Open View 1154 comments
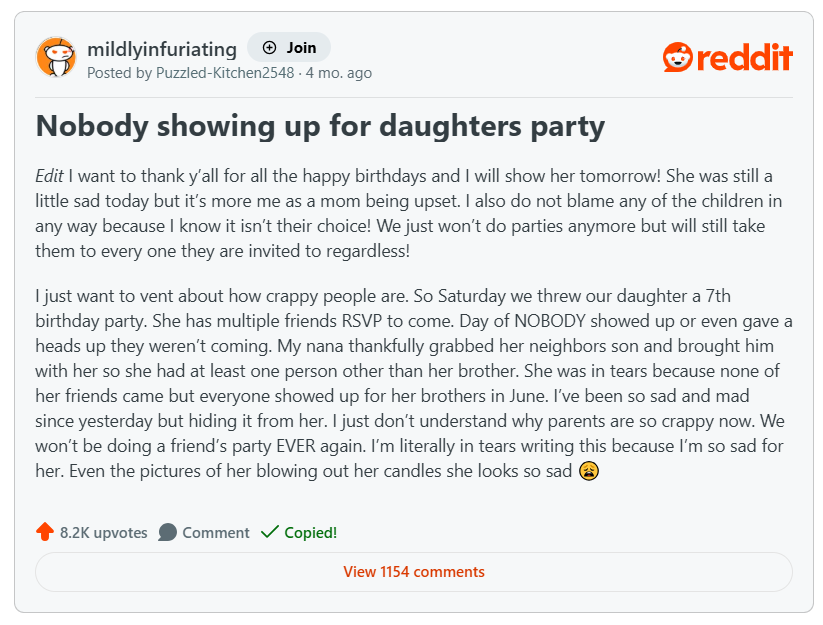Screen dimensions: 823x625 click(x=413, y=572)
